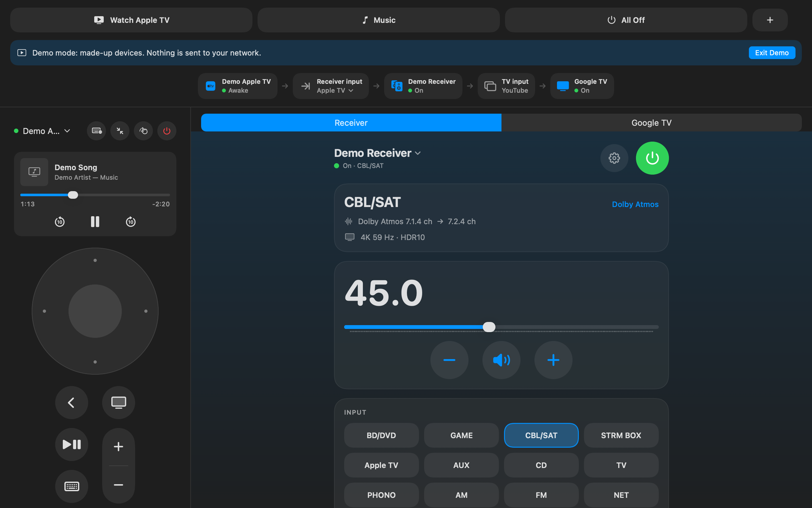
Task: Expand the Demo Receiver name dropdown
Action: [x=377, y=153]
